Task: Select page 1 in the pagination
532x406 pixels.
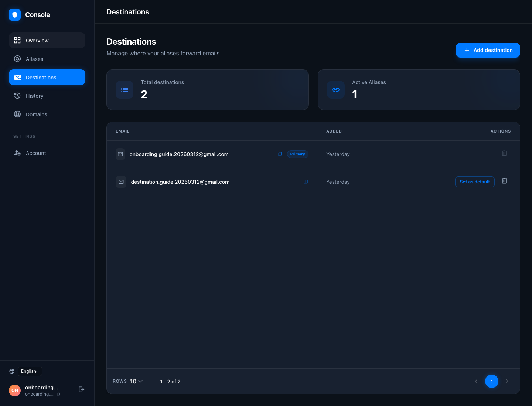Action: point(491,381)
